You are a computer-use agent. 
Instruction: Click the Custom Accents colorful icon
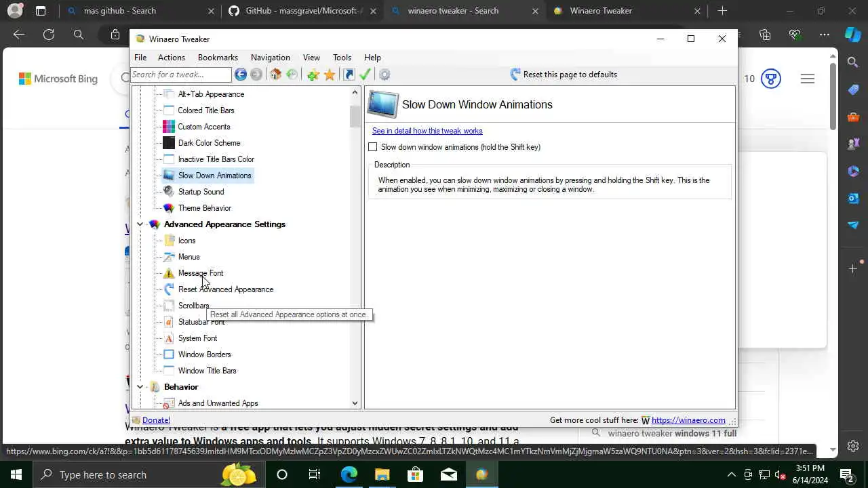(169, 127)
